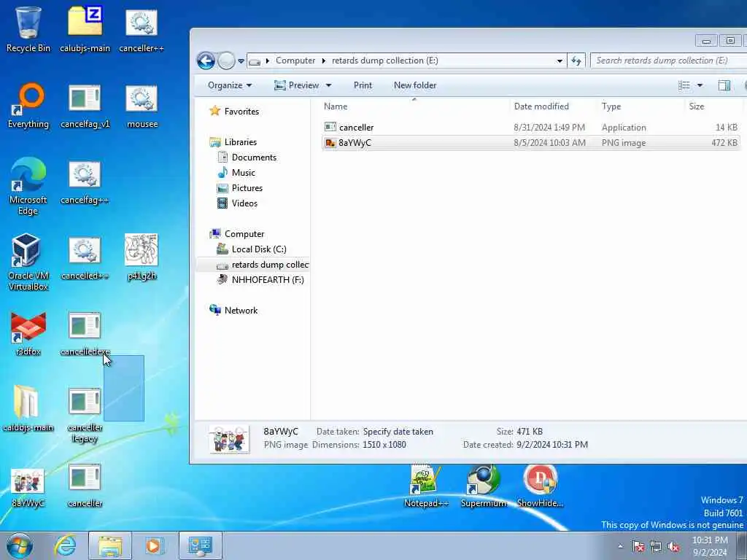
Task: Toggle the preview pane button
Action: 724,85
